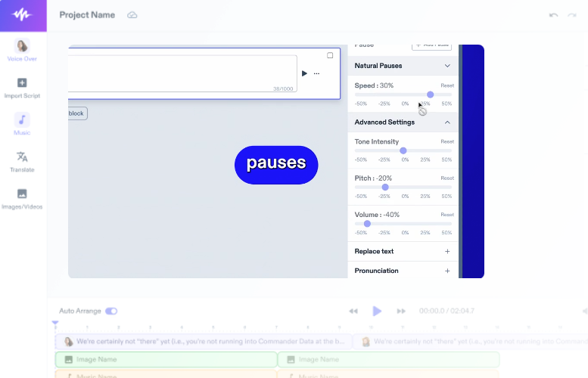Click the undo arrow

pyautogui.click(x=553, y=15)
